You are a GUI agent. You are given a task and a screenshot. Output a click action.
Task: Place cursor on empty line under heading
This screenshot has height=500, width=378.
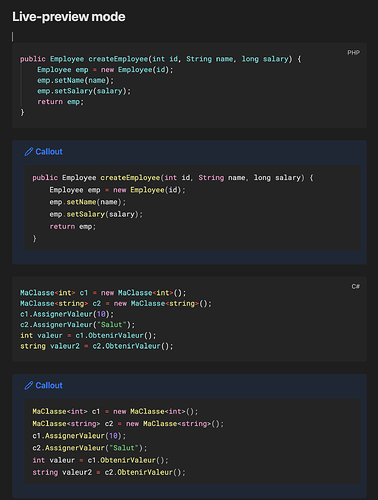(x=189, y=36)
